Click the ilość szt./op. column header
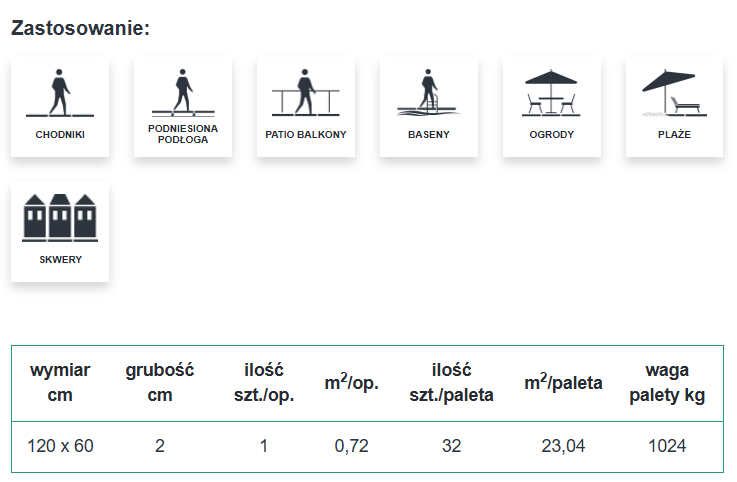Viewport: 737px width, 482px height. [x=264, y=383]
